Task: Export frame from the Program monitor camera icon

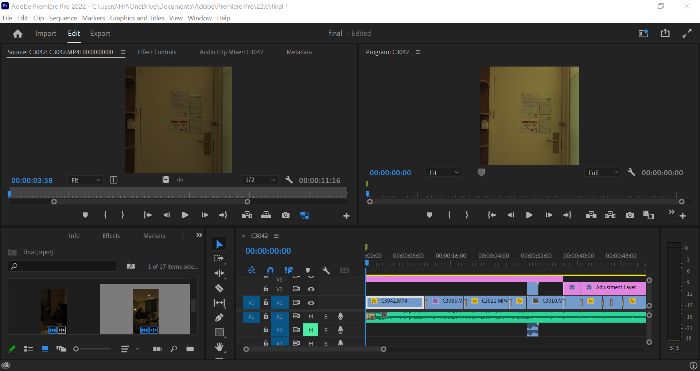Action: pos(629,215)
